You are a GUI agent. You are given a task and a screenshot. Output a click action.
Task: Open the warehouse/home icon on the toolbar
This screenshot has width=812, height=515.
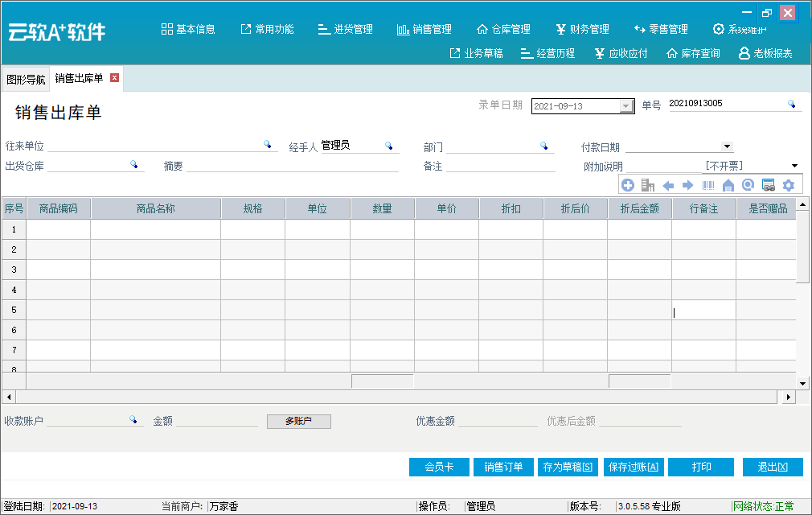(728, 185)
